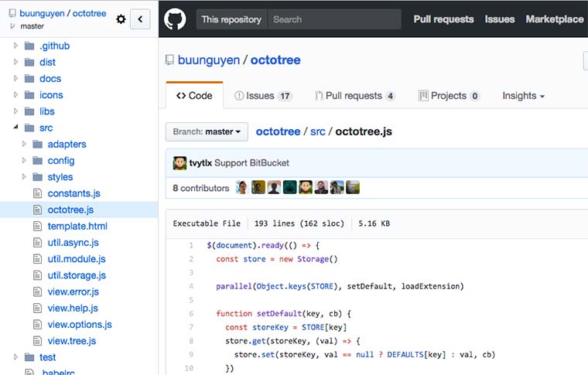Focus the repository Search input field
Screen dimensions: 588x375
click(334, 19)
